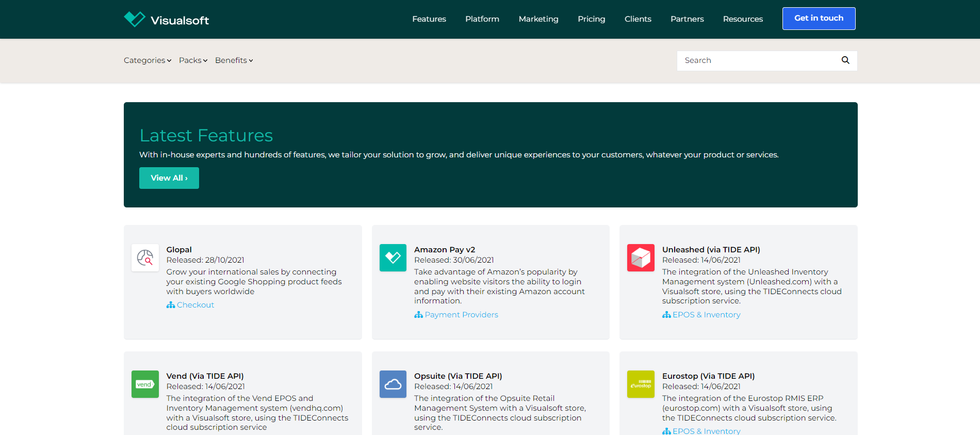Select the Unleashed red cube icon
Viewport: 980px width, 435px height.
(x=640, y=257)
